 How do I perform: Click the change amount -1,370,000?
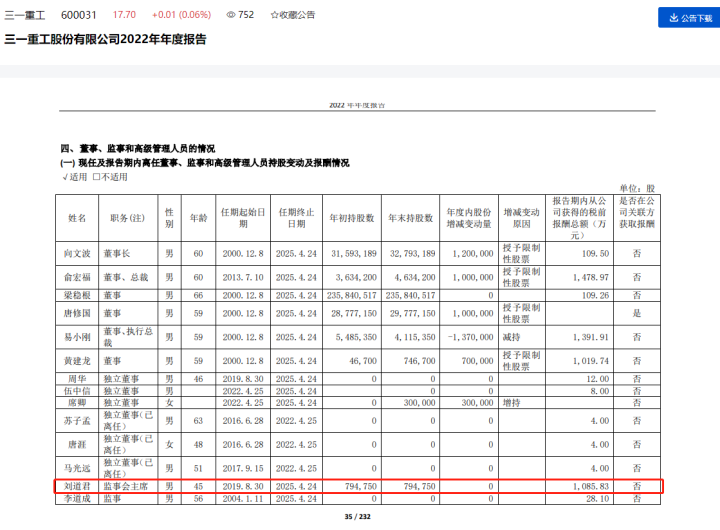click(470, 337)
